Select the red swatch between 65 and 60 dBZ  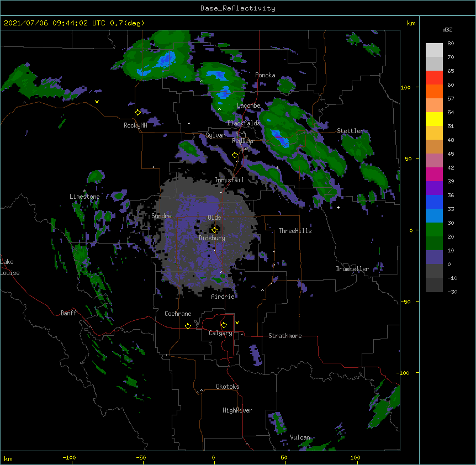click(x=434, y=77)
